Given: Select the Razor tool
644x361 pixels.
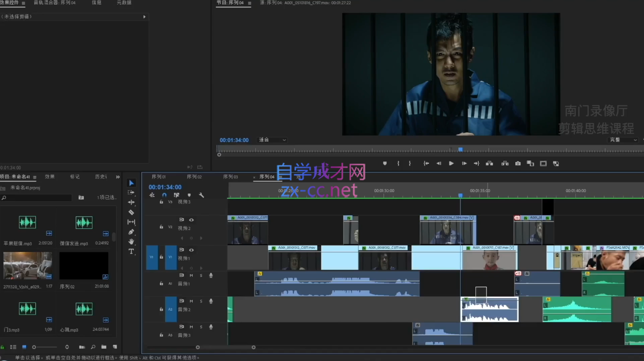Looking at the screenshot, I should coord(131,212).
